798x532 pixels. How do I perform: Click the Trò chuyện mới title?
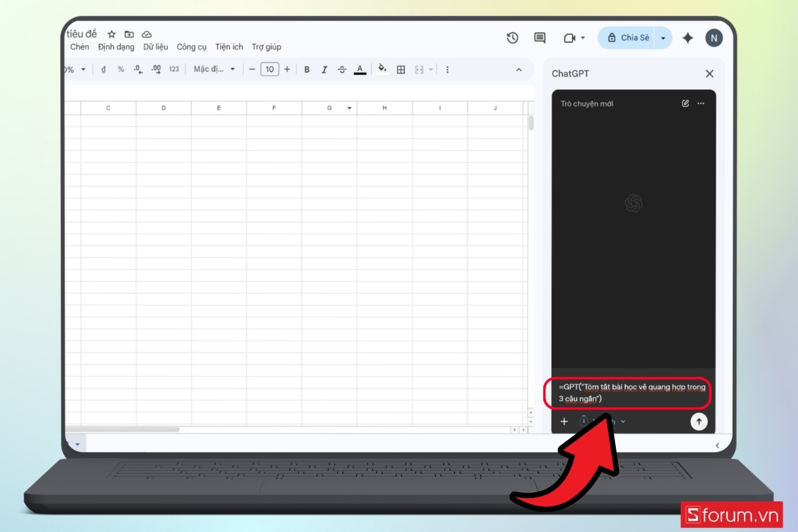pos(587,104)
